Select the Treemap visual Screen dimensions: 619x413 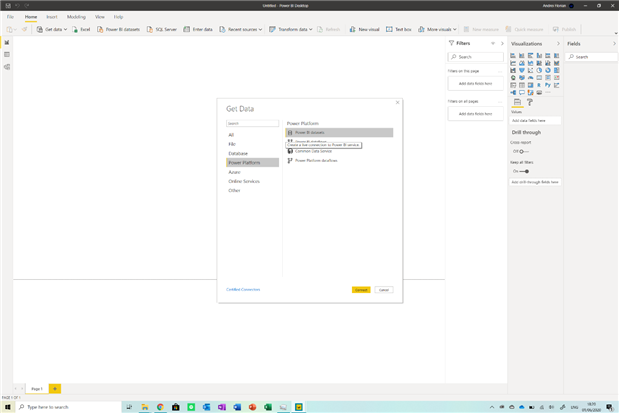pyautogui.click(x=556, y=70)
